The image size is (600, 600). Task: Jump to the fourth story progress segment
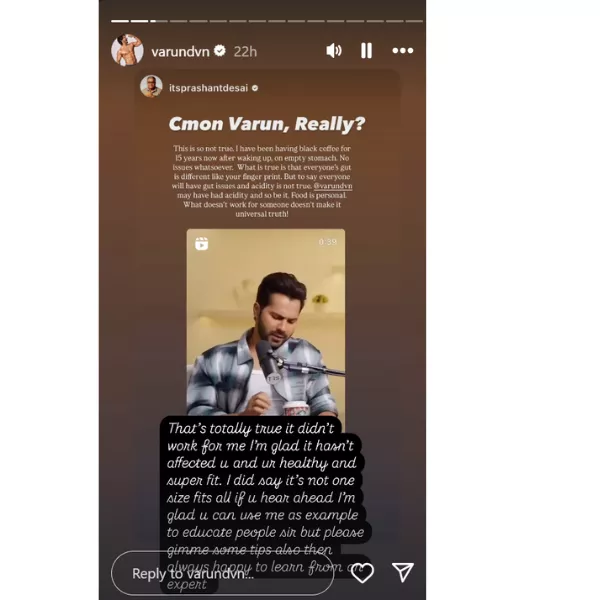(178, 21)
